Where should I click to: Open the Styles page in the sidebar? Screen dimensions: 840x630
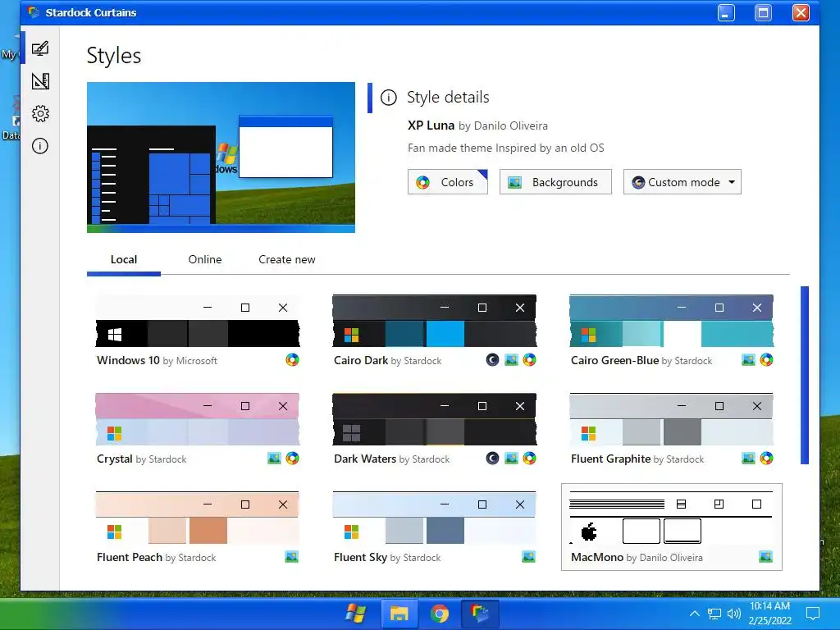pyautogui.click(x=40, y=48)
